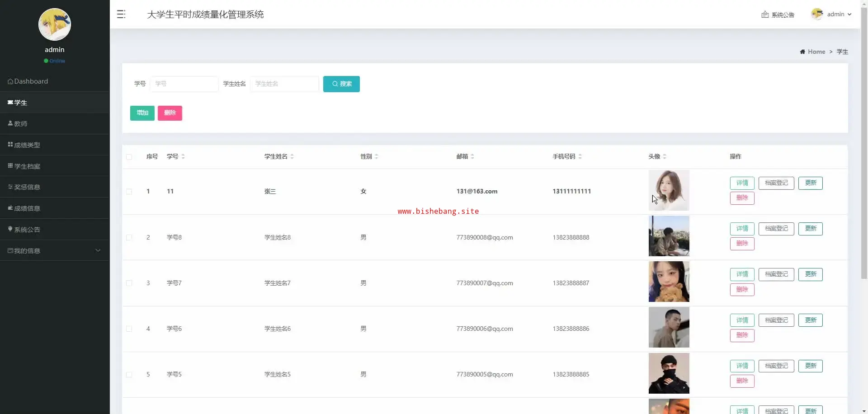
Task: Open 系统公告 in the sidebar
Action: click(x=55, y=229)
